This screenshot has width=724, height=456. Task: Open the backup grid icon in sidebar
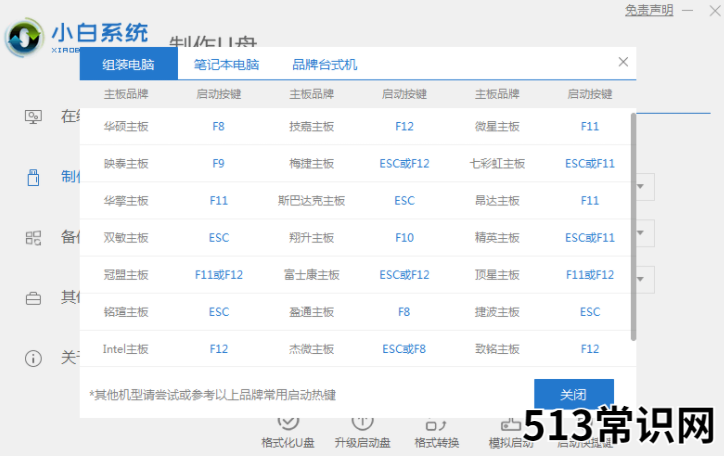tap(33, 238)
